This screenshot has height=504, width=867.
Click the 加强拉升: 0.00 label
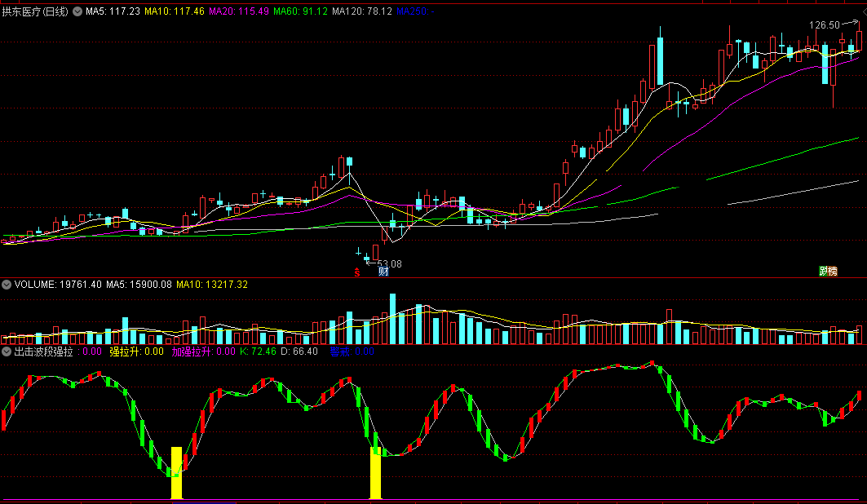pyautogui.click(x=203, y=351)
